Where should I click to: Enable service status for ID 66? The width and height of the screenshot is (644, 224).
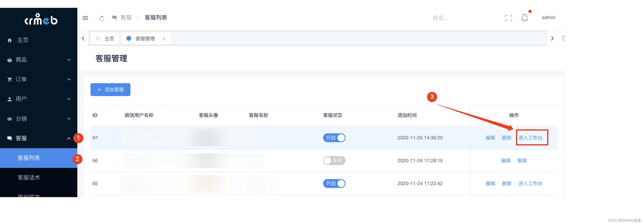[x=334, y=160]
